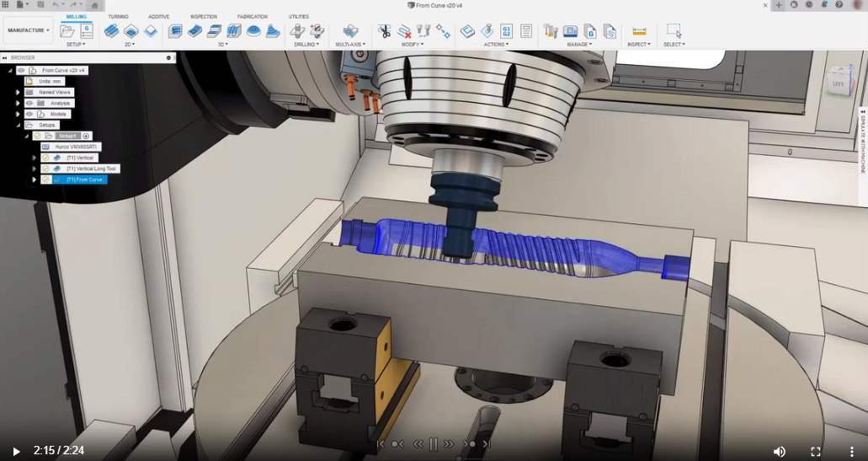Select the 3D Parallel toolpath tool
The image size is (868, 461).
(233, 31)
